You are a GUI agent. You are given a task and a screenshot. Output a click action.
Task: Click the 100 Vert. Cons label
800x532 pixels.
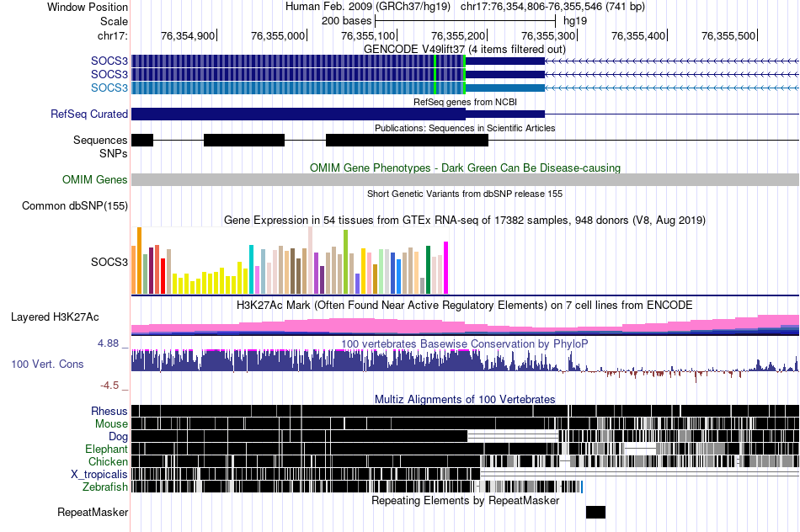tap(47, 364)
